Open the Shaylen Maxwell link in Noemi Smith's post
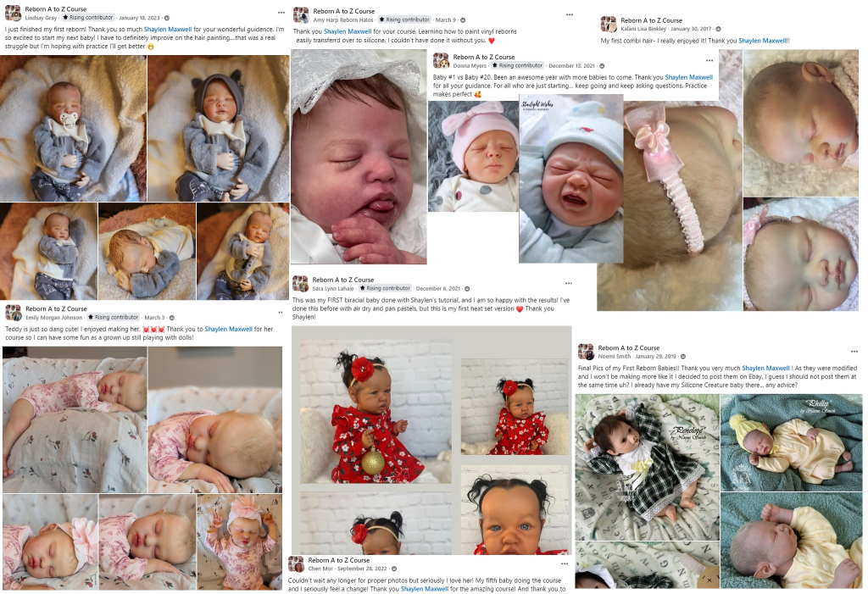The image size is (868, 594). (x=765, y=368)
